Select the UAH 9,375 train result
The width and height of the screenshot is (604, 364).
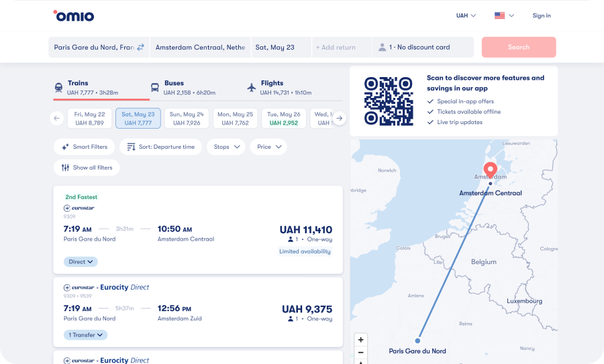pyautogui.click(x=198, y=312)
